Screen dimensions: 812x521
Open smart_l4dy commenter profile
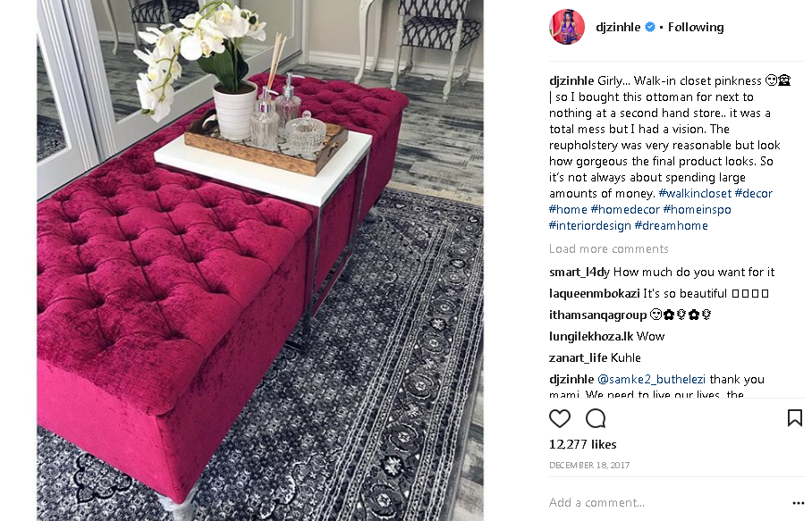[x=579, y=273]
